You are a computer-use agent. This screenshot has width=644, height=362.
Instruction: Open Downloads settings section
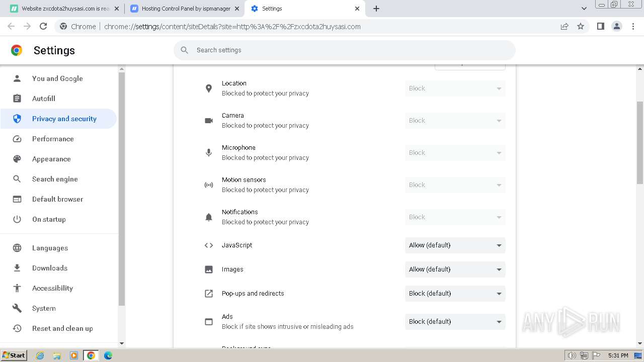point(58,268)
